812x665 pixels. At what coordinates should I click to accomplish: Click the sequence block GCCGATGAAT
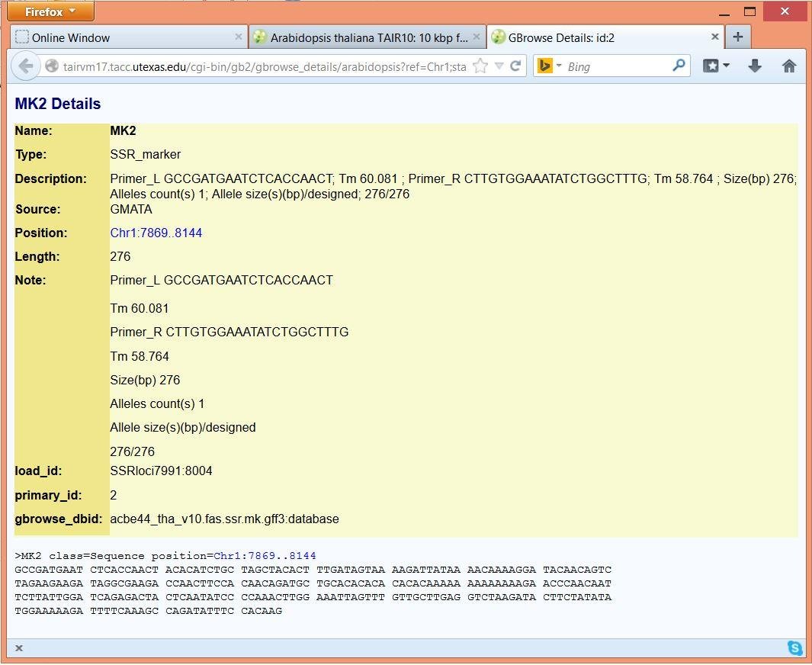[x=49, y=570]
